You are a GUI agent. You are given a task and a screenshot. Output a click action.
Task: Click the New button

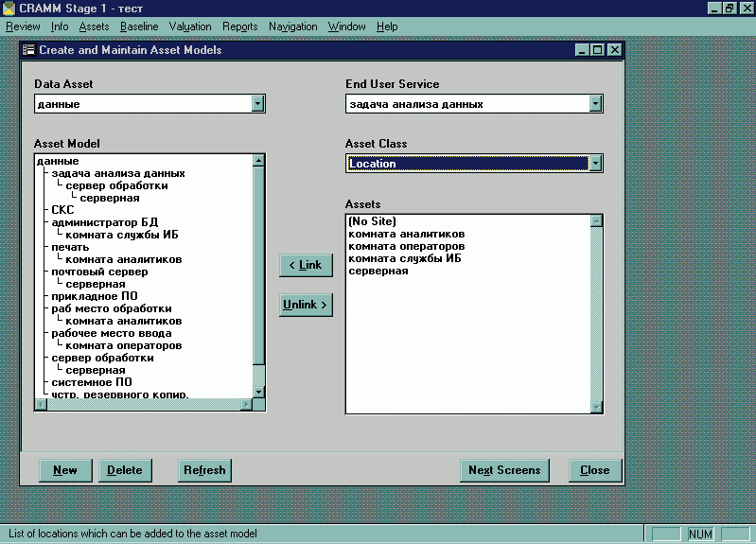tap(65, 470)
